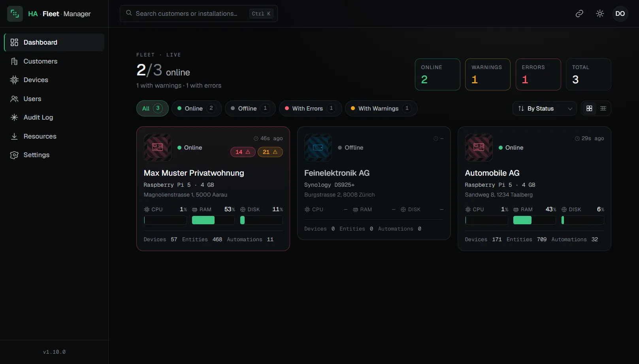
Task: Open Settings in the sidebar
Action: point(54,155)
